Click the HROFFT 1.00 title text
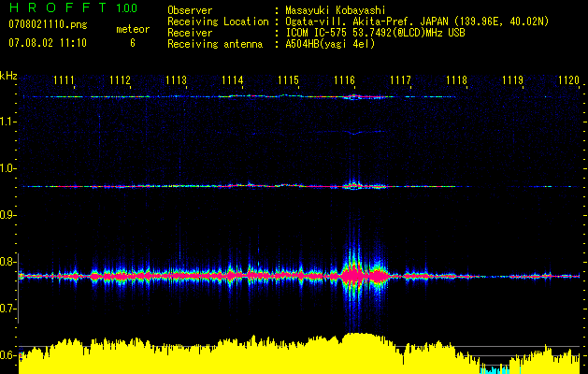The width and height of the screenshot is (588, 374). (x=73, y=7)
